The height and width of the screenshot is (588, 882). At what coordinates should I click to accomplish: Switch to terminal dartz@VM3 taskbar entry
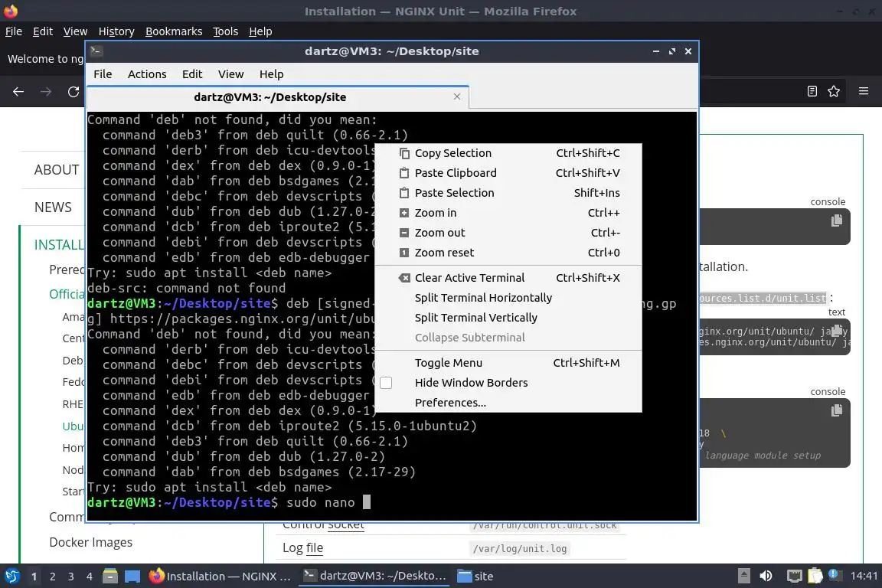tap(374, 577)
